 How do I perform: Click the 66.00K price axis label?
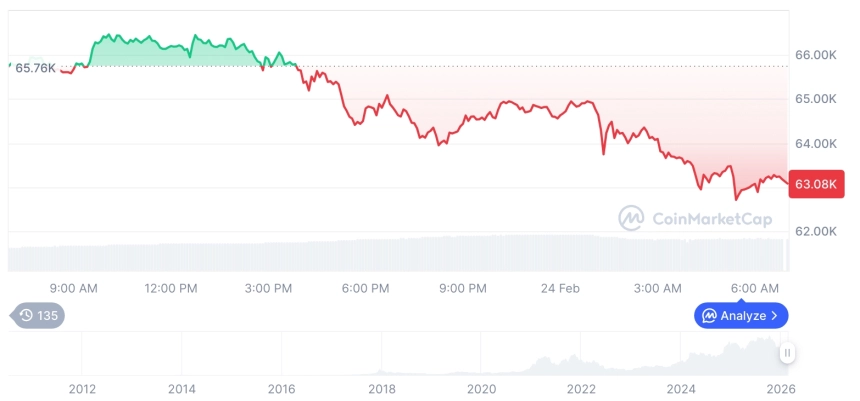(x=815, y=55)
